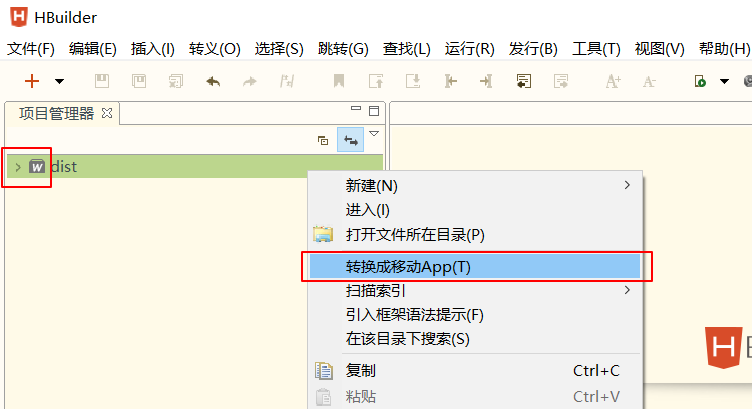Click the dist project W icon
The image size is (752, 409).
pos(37,166)
